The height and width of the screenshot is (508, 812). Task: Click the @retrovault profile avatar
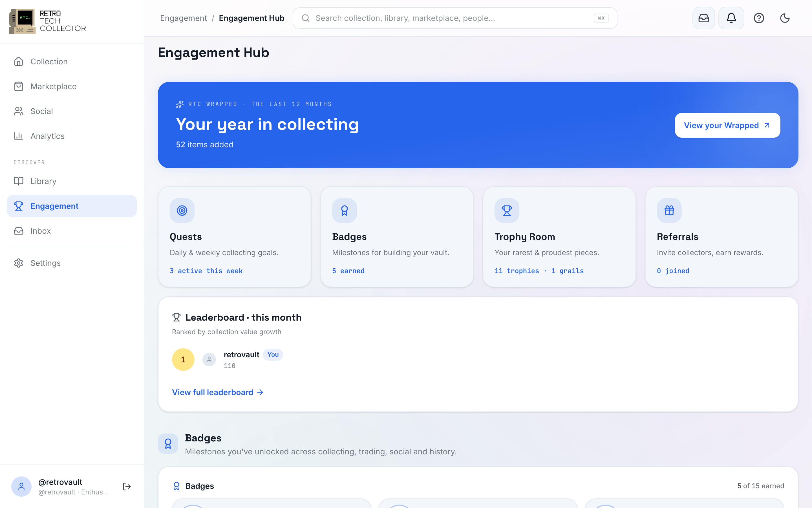coord(21,487)
